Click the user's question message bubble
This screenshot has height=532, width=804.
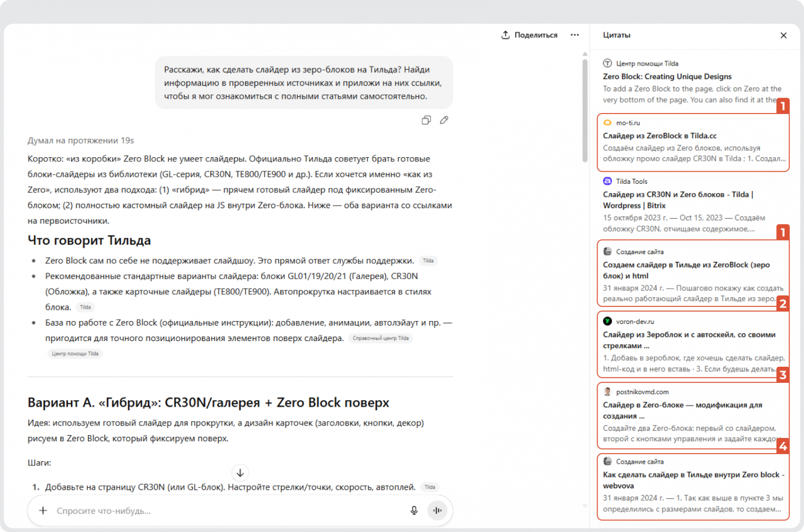coord(304,83)
